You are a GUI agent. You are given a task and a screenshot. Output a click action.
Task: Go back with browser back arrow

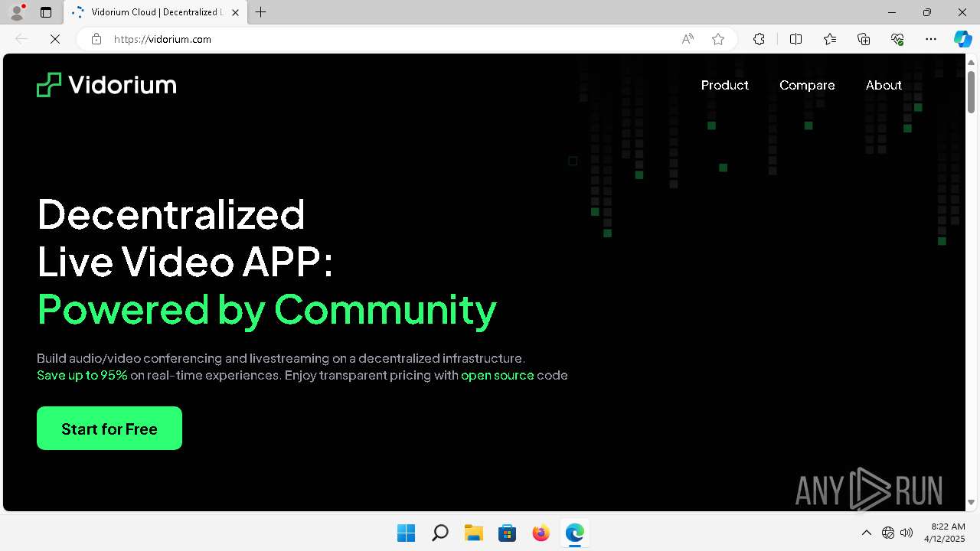click(21, 39)
